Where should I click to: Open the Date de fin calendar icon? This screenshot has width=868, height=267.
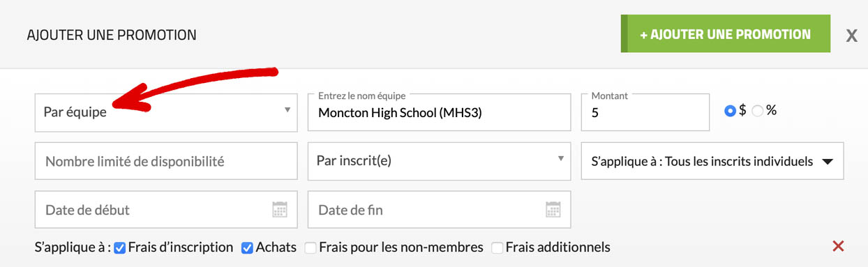[x=553, y=209]
